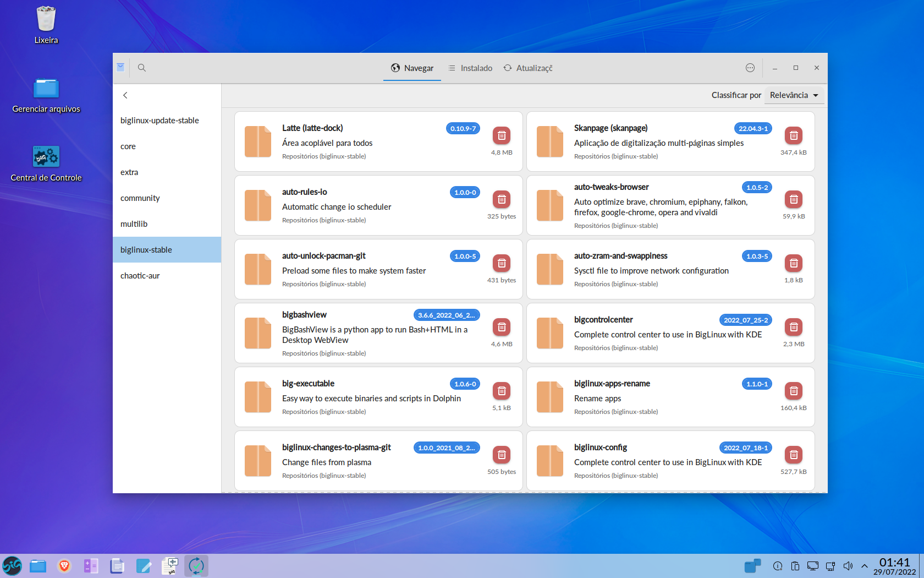Click trash icon for bigcontrolcenter
The image size is (924, 578).
794,327
